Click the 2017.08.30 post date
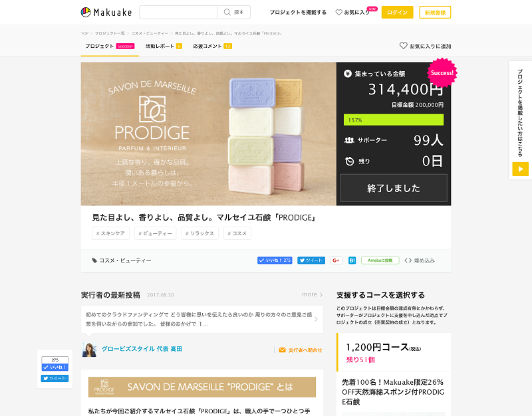The image size is (532, 416). coord(160,295)
